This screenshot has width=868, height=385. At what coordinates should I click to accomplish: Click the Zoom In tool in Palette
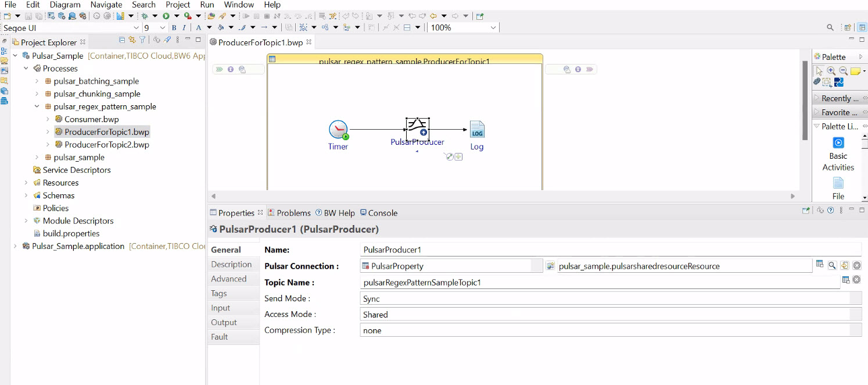[x=831, y=71]
